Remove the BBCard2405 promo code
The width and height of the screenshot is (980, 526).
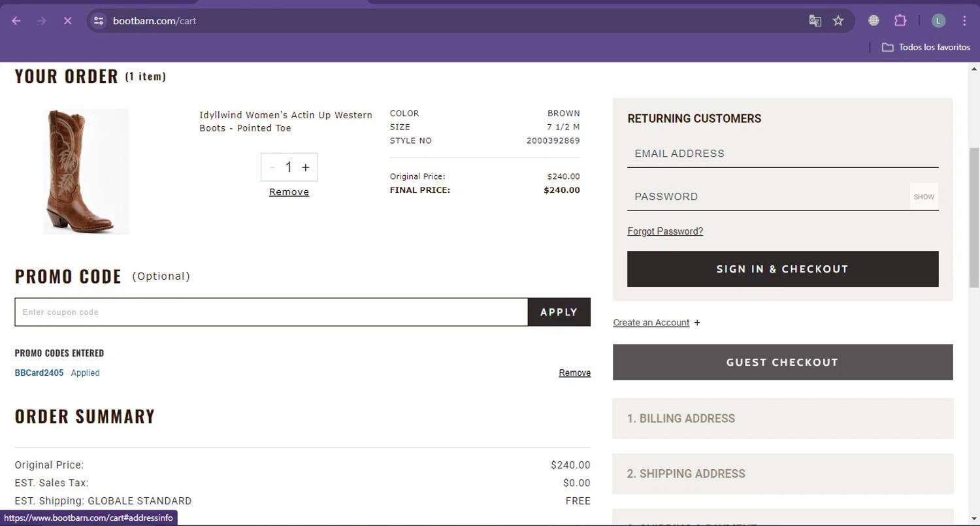574,372
